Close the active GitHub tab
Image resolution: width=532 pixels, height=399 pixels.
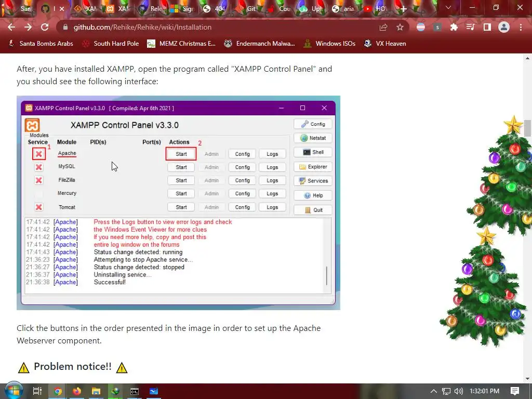tap(62, 9)
